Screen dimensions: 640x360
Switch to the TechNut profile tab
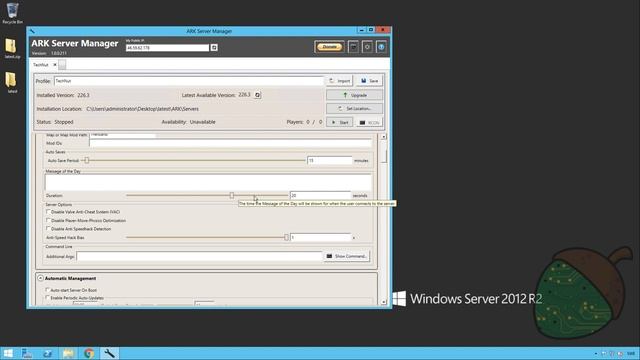point(40,64)
